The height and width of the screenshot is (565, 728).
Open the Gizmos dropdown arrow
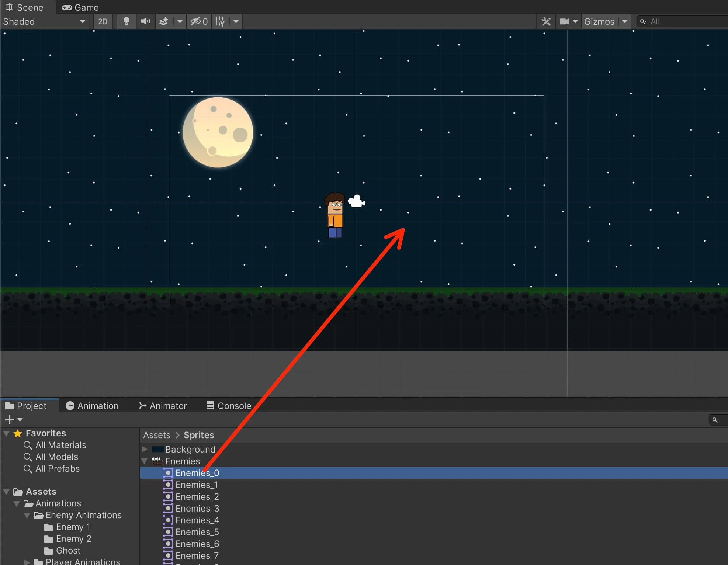coord(624,21)
